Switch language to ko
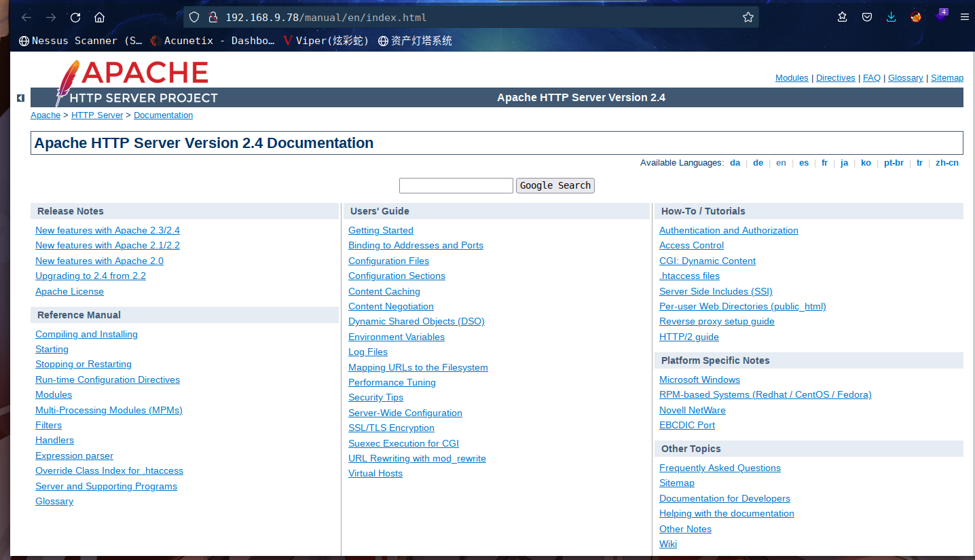This screenshot has width=975, height=560. click(866, 163)
